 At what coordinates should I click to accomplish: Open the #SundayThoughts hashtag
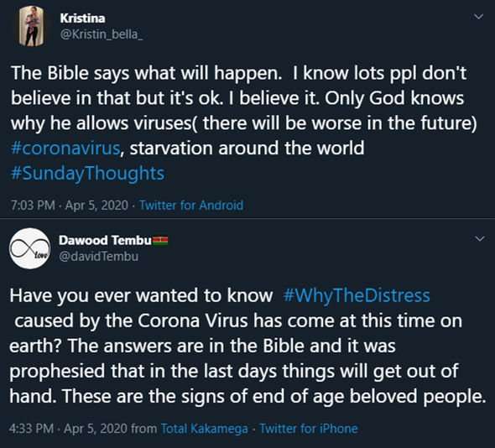87,174
